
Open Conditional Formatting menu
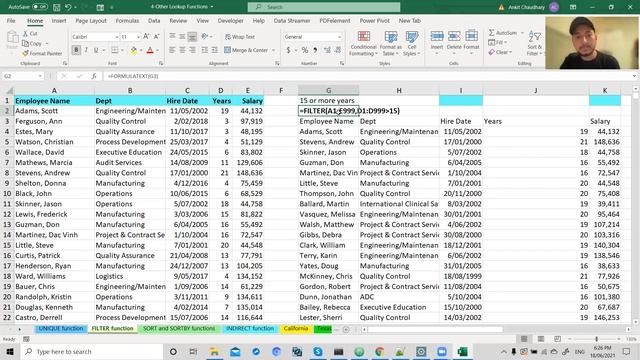point(363,43)
